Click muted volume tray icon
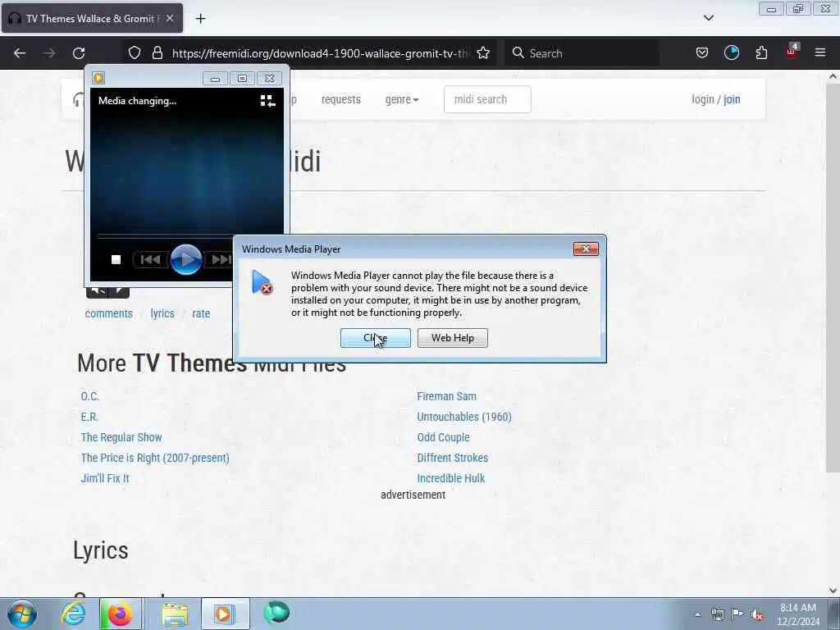 (757, 615)
